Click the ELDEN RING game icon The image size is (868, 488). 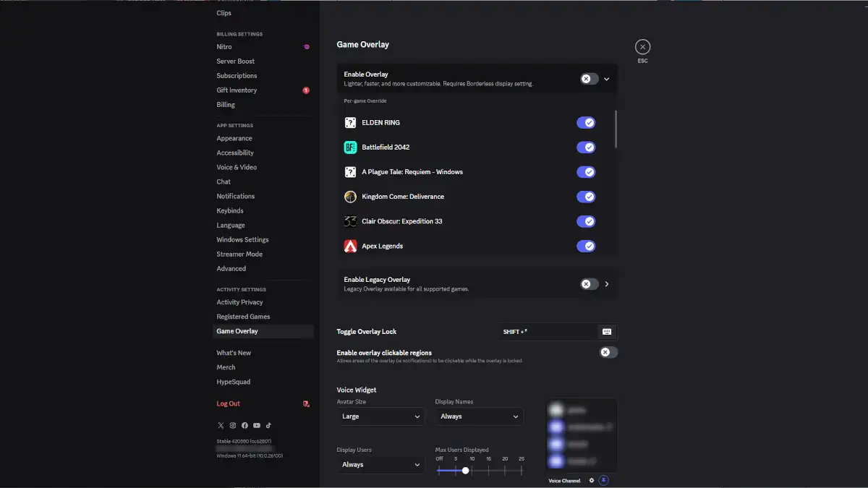(350, 123)
